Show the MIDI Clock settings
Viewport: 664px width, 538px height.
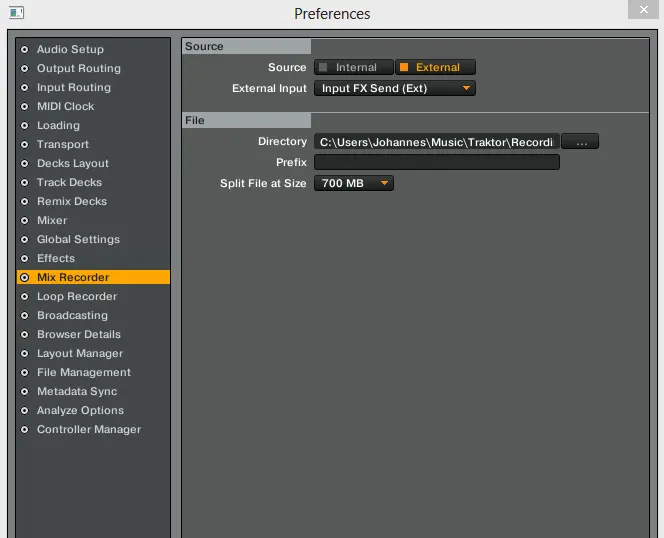[x=65, y=106]
